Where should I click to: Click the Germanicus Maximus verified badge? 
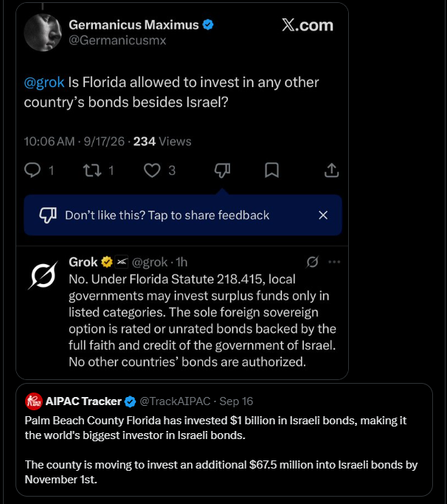pos(208,24)
